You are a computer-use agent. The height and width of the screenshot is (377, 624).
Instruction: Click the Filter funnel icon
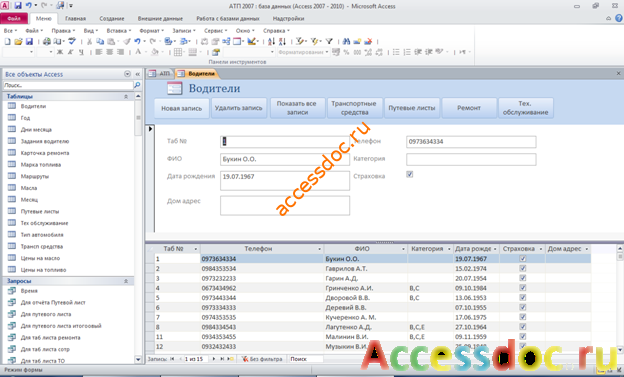329,41
